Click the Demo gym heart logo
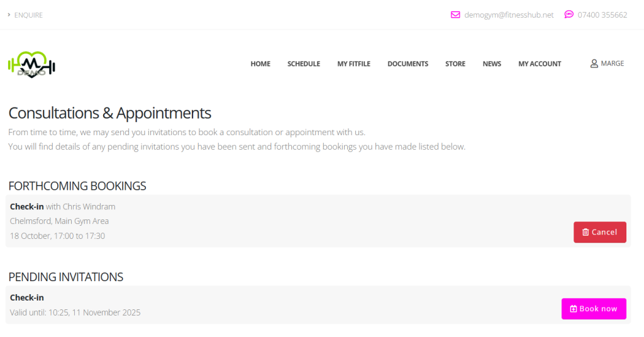The height and width of the screenshot is (337, 644). (x=31, y=64)
